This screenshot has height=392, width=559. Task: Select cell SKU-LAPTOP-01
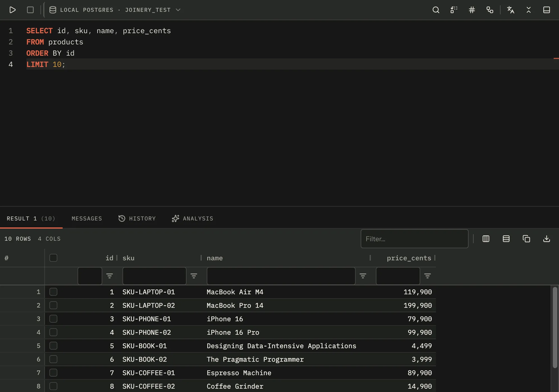(x=149, y=292)
